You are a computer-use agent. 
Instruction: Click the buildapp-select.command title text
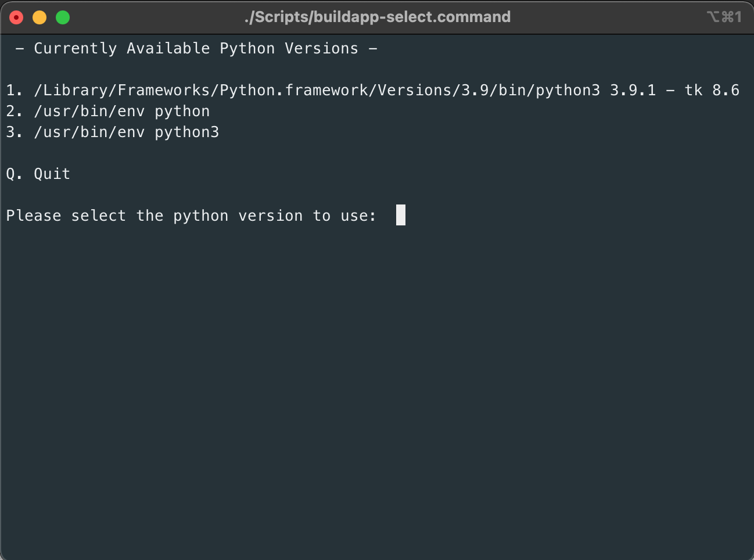(377, 17)
